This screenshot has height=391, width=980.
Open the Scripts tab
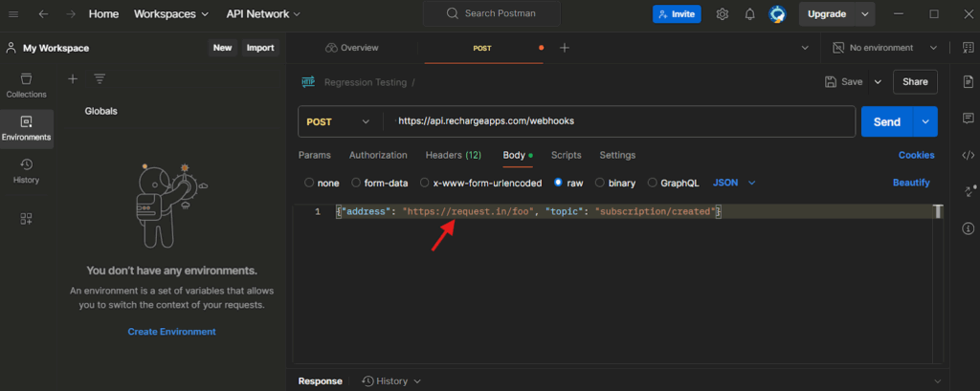pyautogui.click(x=567, y=155)
